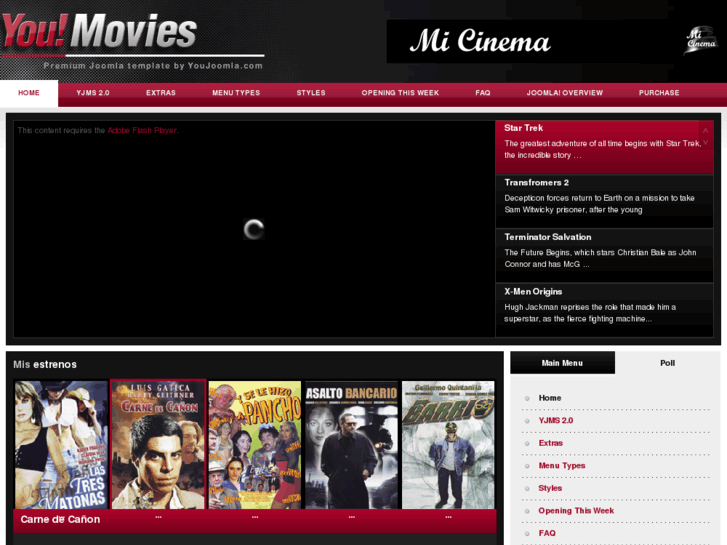Open Y Se Le Hizo a Pancho poster
The width and height of the screenshot is (727, 545).
(x=255, y=445)
